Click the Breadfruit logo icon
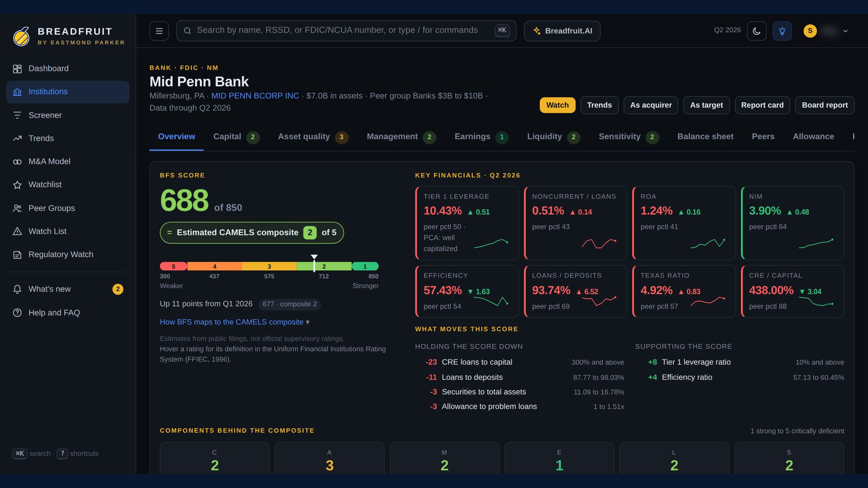 21,37
